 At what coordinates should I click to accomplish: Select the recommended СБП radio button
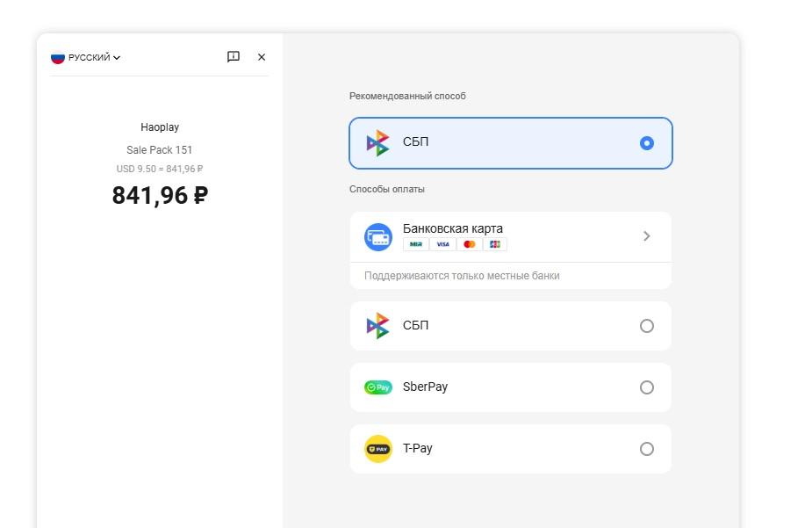tap(647, 142)
